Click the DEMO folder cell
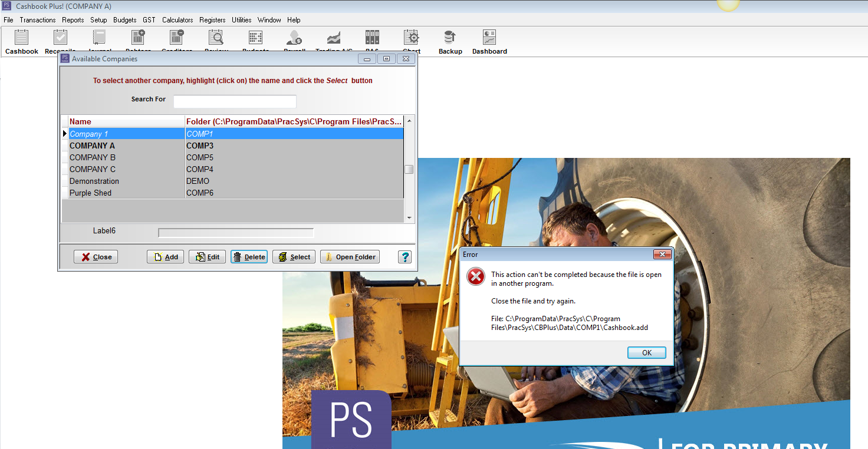Image resolution: width=868 pixels, height=449 pixels. click(x=294, y=181)
